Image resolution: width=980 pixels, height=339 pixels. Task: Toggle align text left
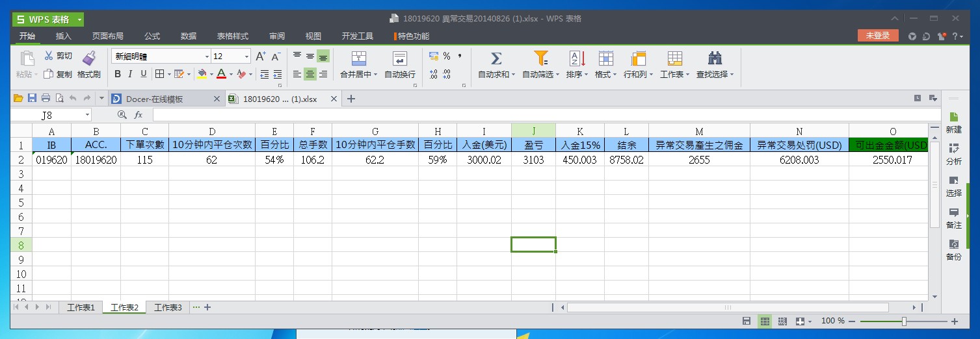point(297,75)
